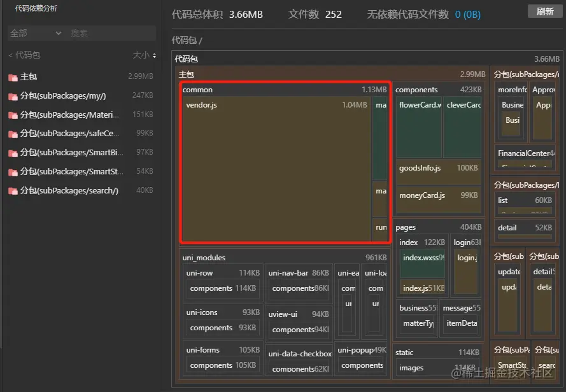
Task: Open the uni_modules 961KB header
Action: pyautogui.click(x=285, y=257)
